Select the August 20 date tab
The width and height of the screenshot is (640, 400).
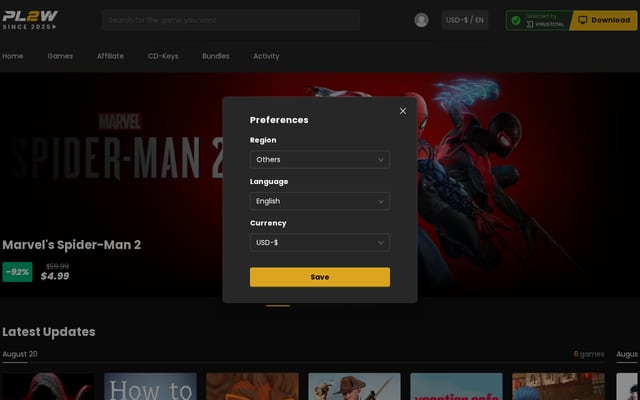pos(20,354)
